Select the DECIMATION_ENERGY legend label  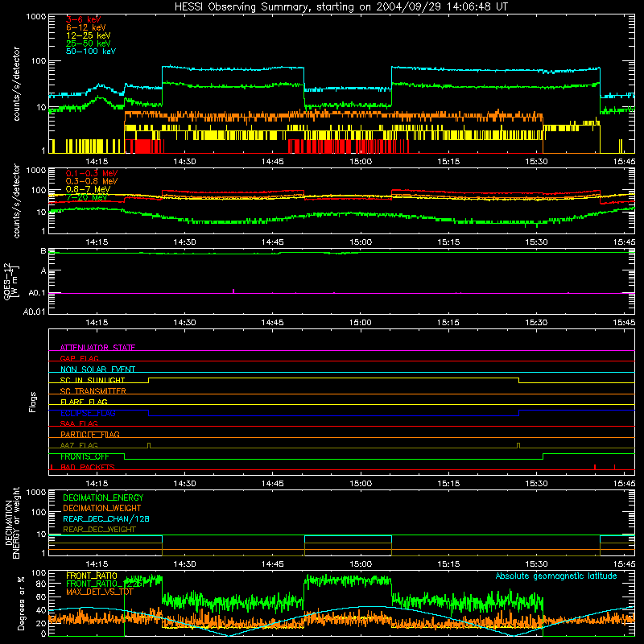(x=103, y=497)
